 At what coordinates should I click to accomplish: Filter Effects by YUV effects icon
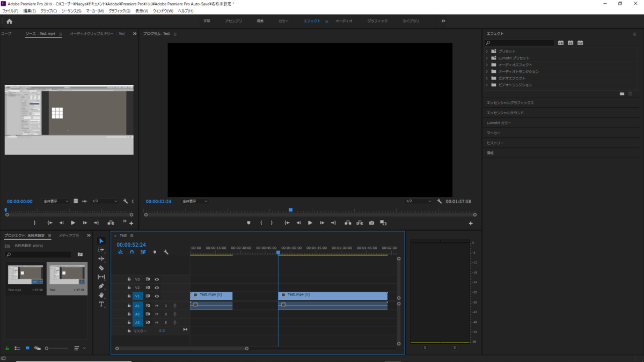[580, 43]
